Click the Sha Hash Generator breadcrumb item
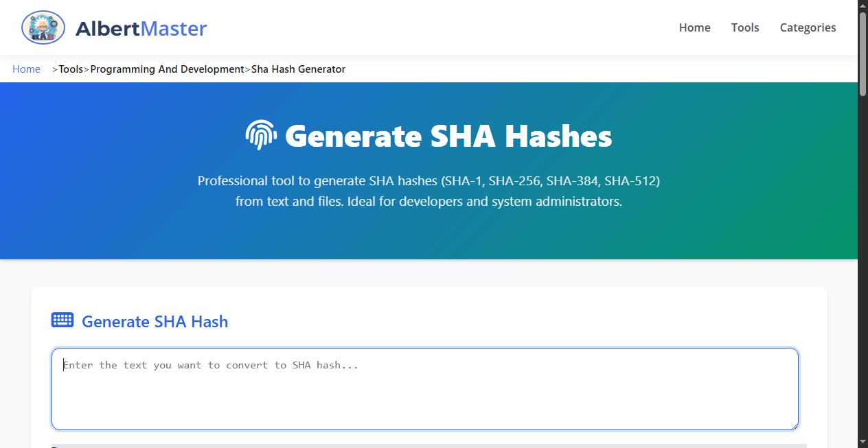The width and height of the screenshot is (868, 448). 298,69
